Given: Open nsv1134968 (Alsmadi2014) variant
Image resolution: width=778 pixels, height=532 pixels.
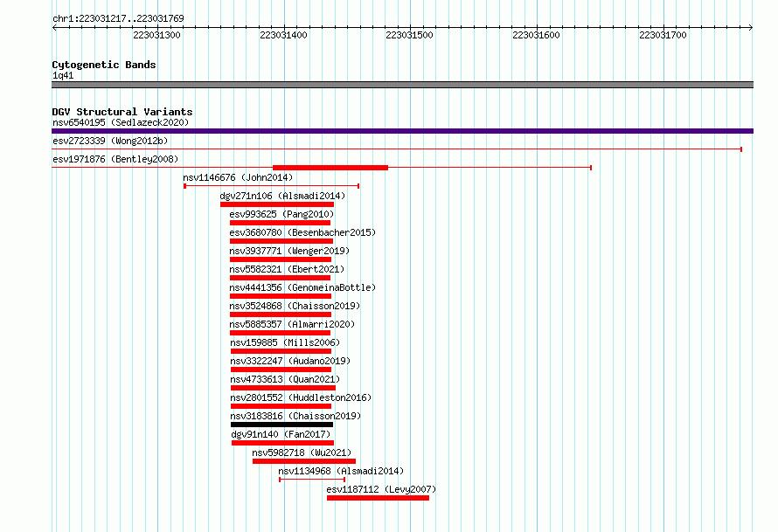Looking at the screenshot, I should tap(341, 471).
